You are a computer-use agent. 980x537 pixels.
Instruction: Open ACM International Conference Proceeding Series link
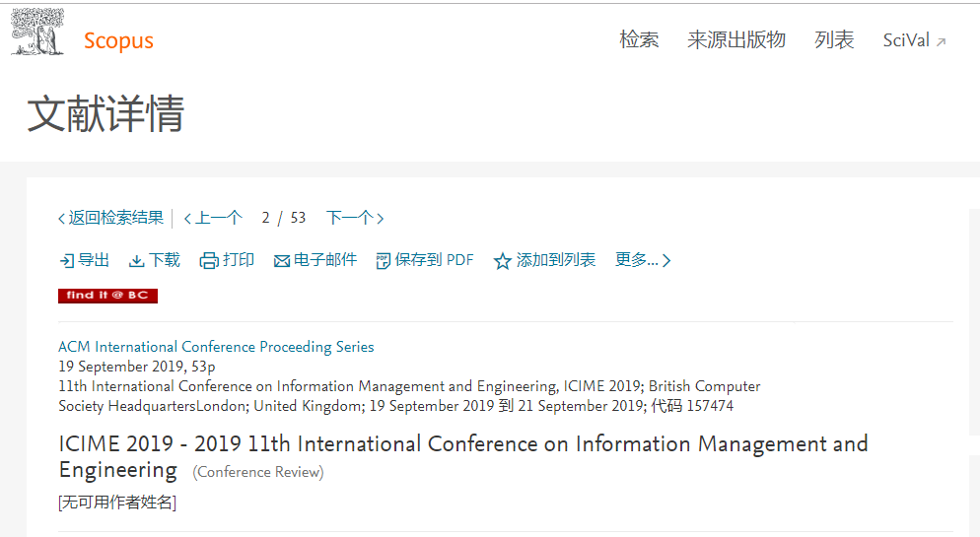(216, 347)
